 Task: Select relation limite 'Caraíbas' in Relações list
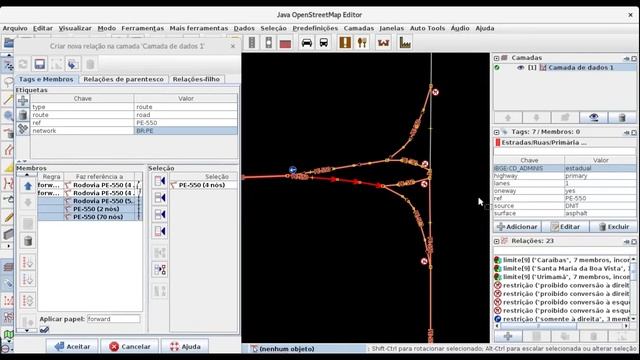point(563,260)
